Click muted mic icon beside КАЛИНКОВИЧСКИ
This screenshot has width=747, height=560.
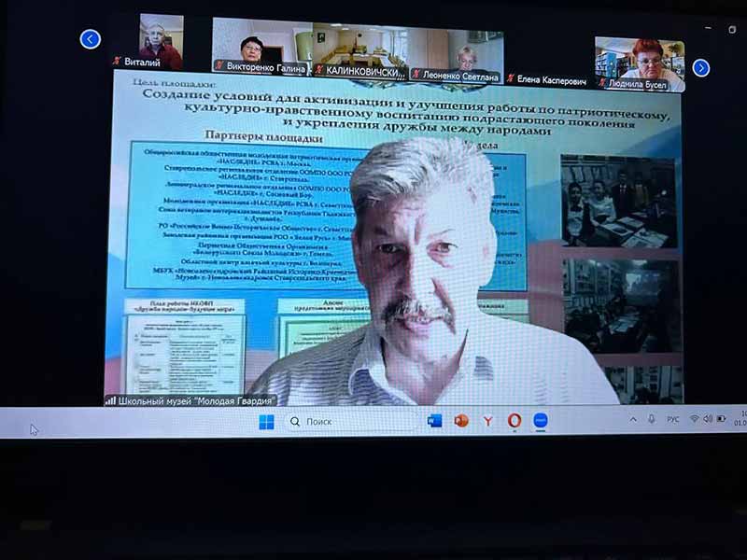coord(319,71)
